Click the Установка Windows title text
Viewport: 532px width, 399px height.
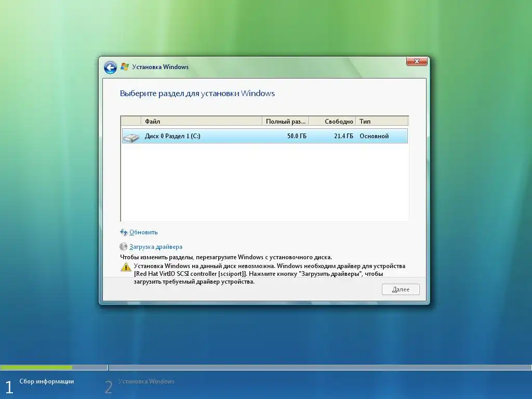tap(160, 67)
